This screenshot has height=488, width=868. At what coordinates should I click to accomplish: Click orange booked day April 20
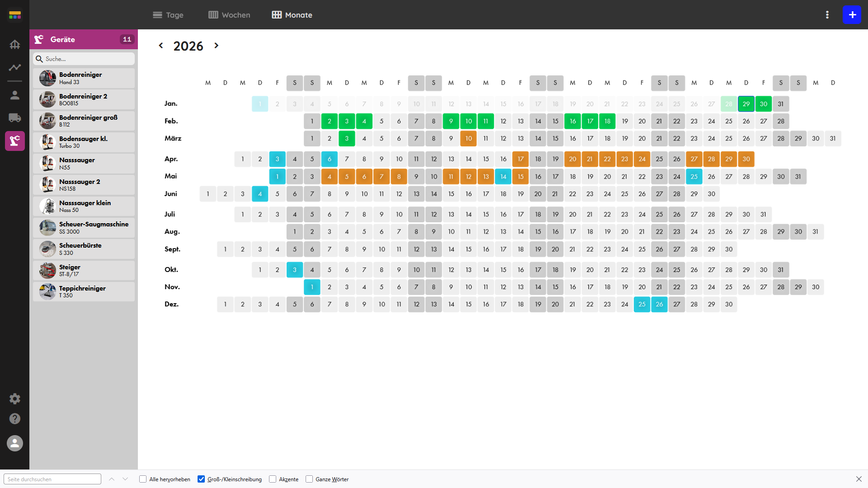[x=572, y=159]
